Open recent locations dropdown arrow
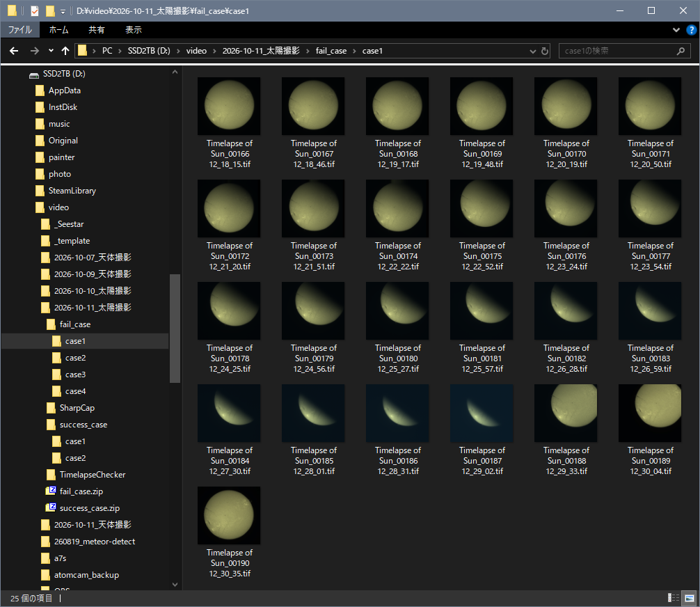The width and height of the screenshot is (700, 607). (51, 51)
